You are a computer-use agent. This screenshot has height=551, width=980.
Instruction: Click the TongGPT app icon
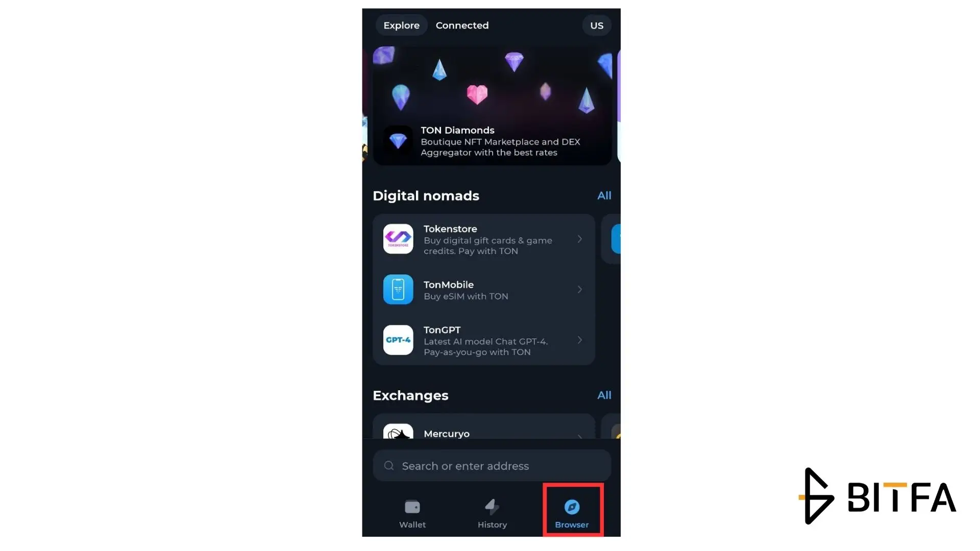[398, 340]
